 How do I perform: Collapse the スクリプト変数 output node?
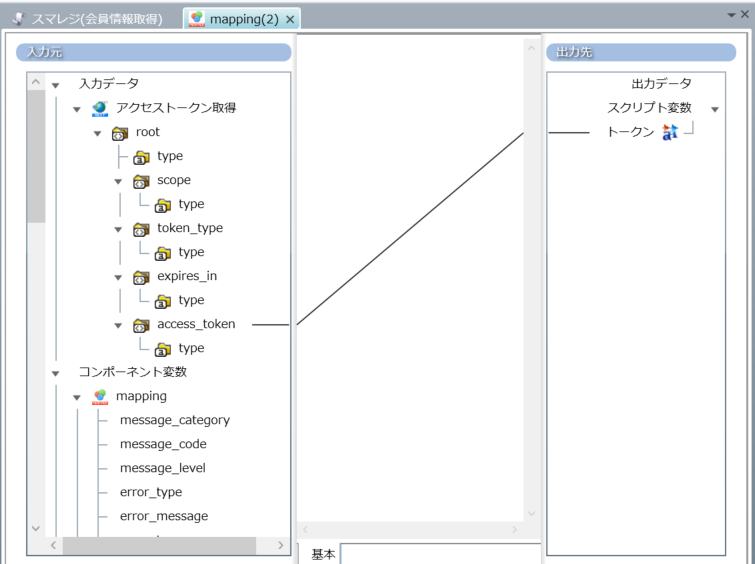pos(715,110)
